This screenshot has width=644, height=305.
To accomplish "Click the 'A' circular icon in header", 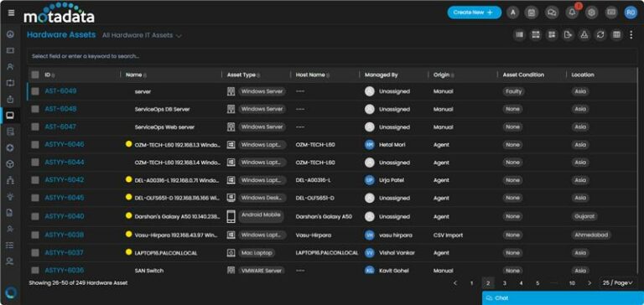I will (x=512, y=13).
